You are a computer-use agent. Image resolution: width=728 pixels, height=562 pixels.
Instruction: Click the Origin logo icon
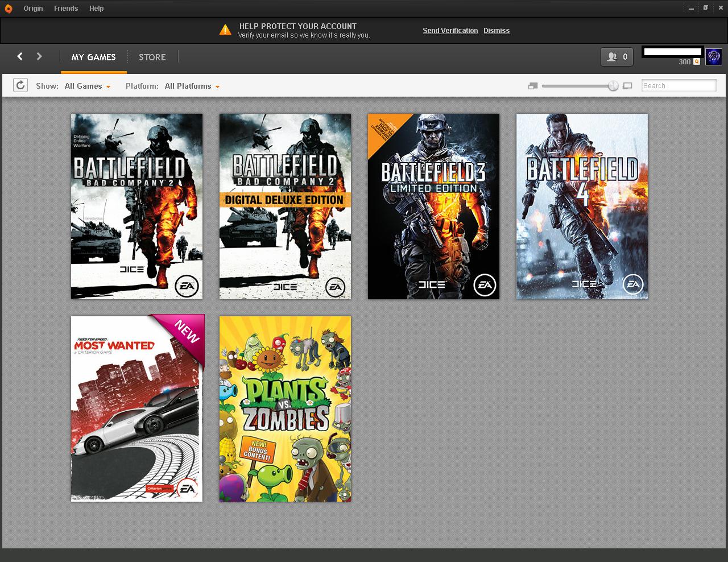coord(8,8)
